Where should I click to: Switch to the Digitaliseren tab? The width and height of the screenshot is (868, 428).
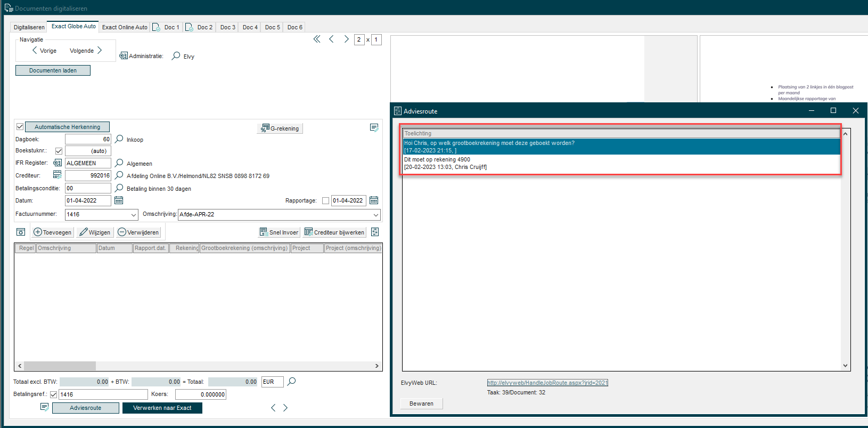point(29,27)
